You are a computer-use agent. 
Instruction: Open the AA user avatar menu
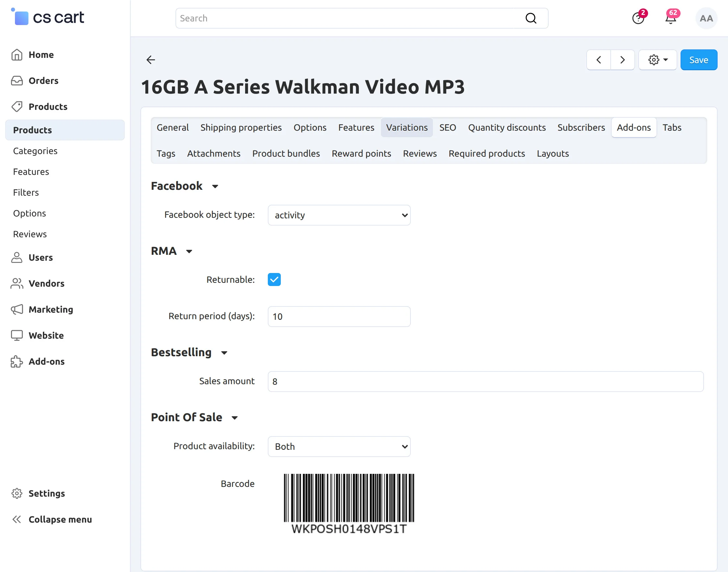coord(706,18)
